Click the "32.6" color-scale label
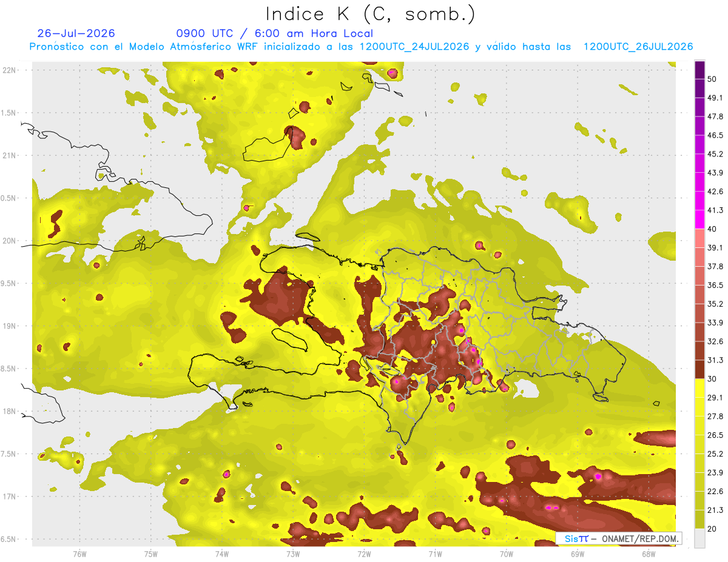This screenshot has width=728, height=562. pos(715,342)
